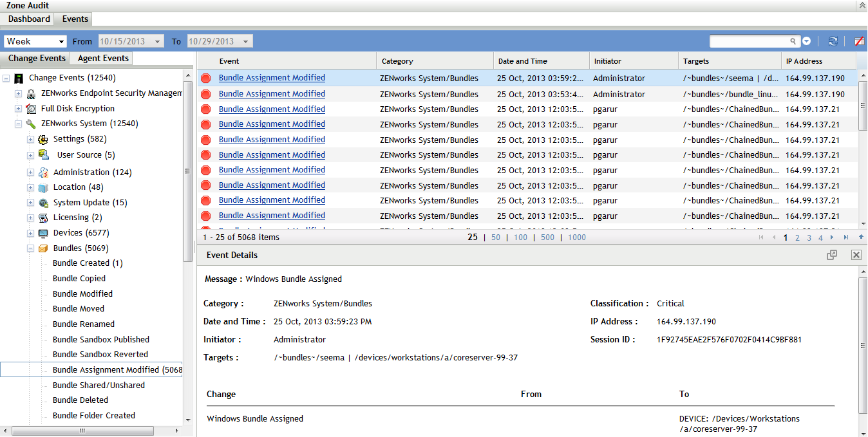868x437 pixels.
Task: Click red critical icon in /~bundles~/bundle_linu row
Action: click(205, 94)
